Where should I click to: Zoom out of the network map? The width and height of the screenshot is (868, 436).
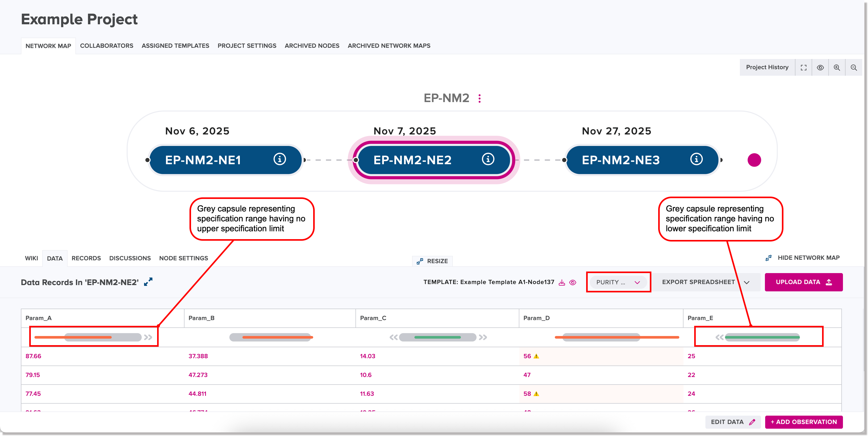[853, 67]
